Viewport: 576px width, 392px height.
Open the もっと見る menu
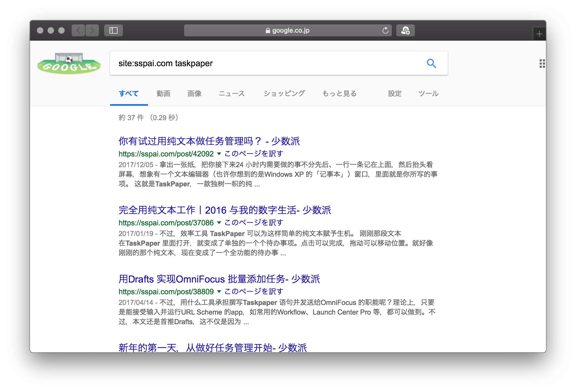[339, 93]
